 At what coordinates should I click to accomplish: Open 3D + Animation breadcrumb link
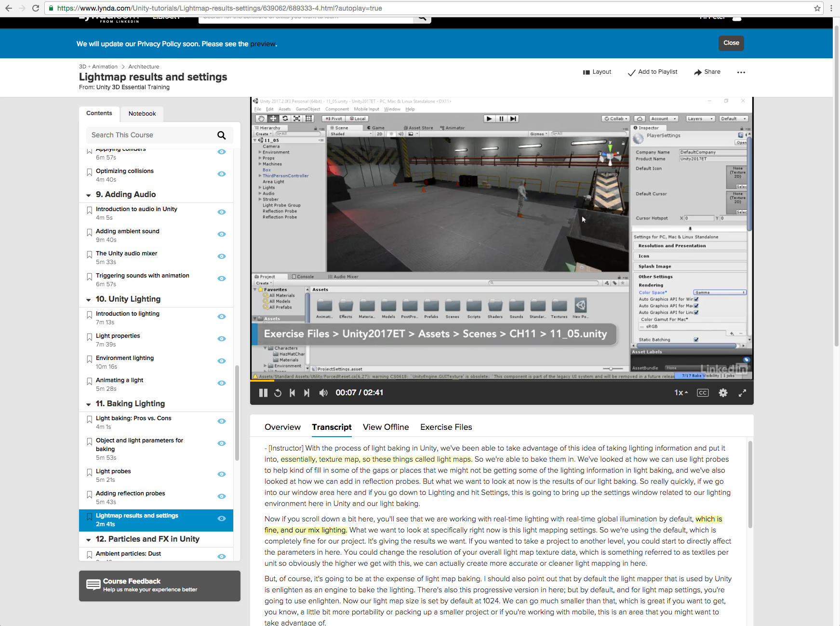coord(98,67)
